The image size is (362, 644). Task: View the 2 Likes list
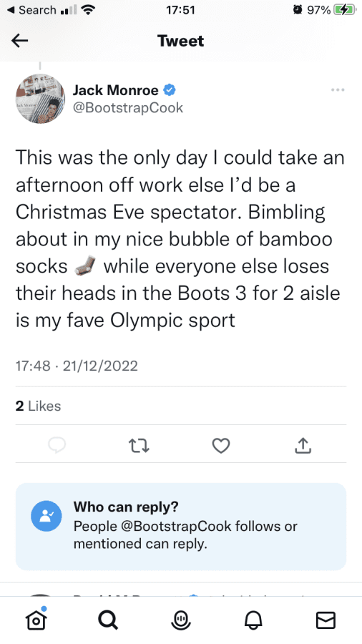click(x=38, y=406)
